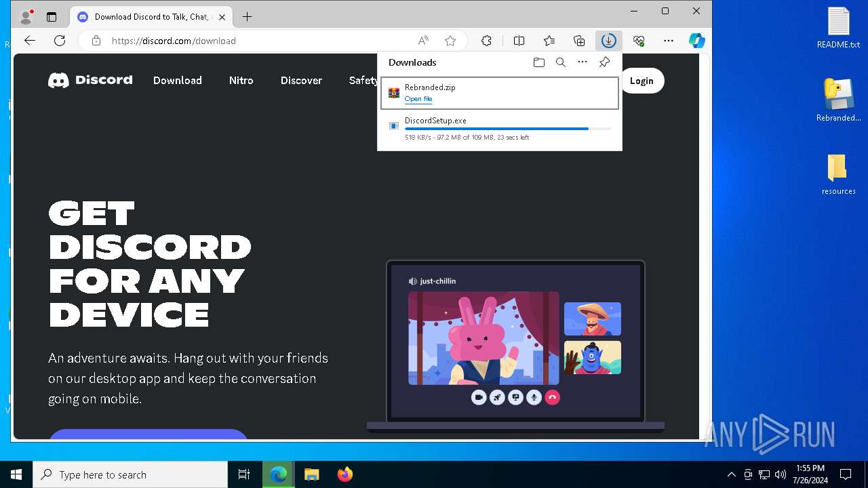Select the Rebranded desktop archive icon
This screenshot has width=868, height=488.
(839, 100)
